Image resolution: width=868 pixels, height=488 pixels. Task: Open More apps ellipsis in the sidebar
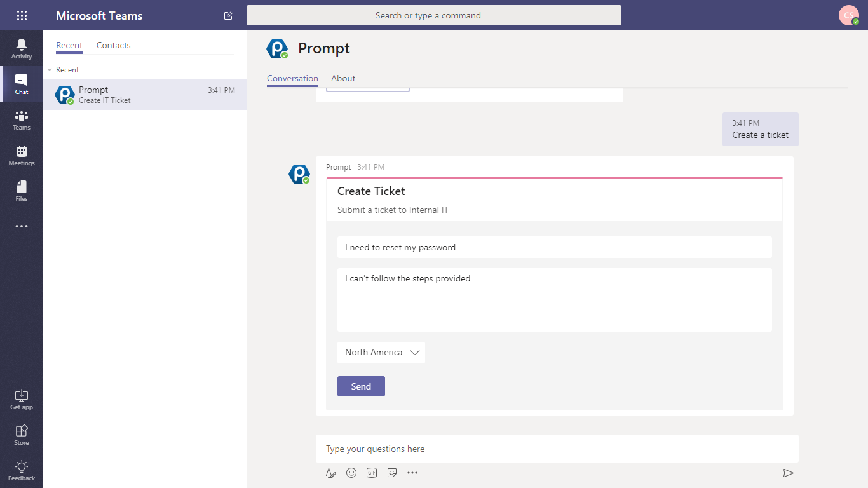click(22, 226)
